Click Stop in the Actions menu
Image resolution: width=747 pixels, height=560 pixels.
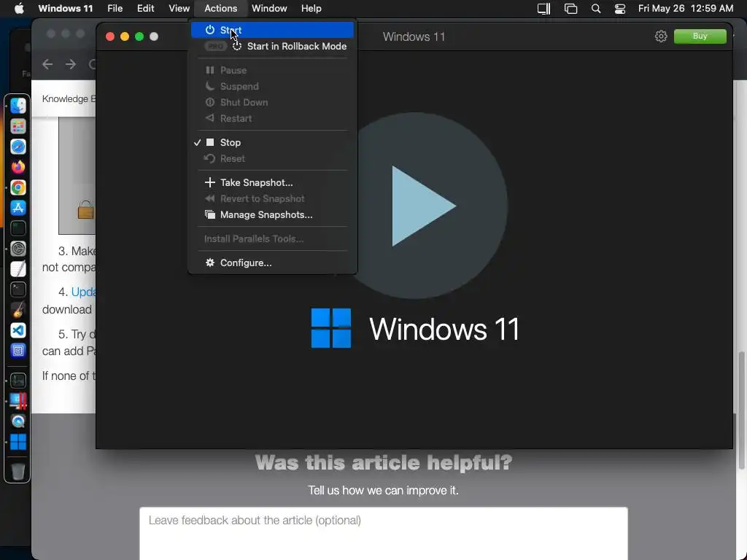(272, 142)
